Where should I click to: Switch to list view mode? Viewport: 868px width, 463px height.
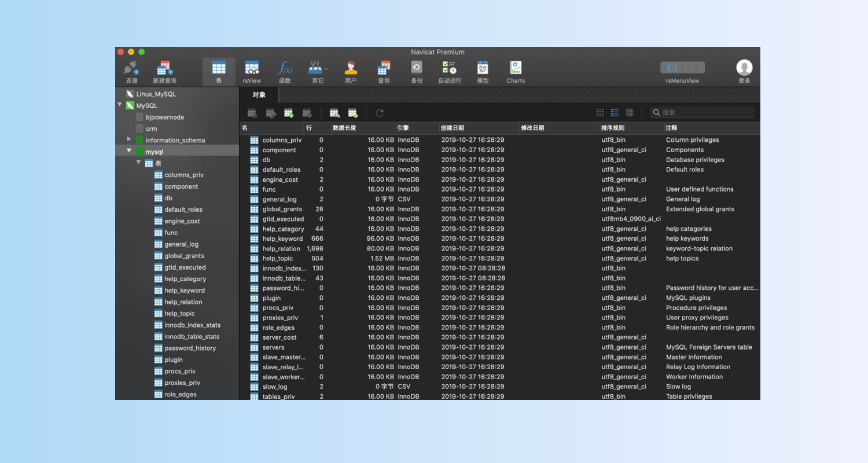click(615, 113)
